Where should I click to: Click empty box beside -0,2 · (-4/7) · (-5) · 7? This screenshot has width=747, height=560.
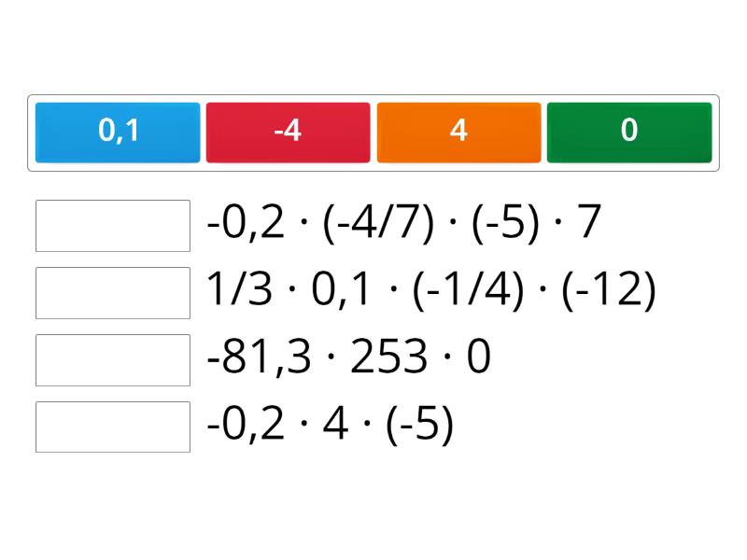(113, 226)
